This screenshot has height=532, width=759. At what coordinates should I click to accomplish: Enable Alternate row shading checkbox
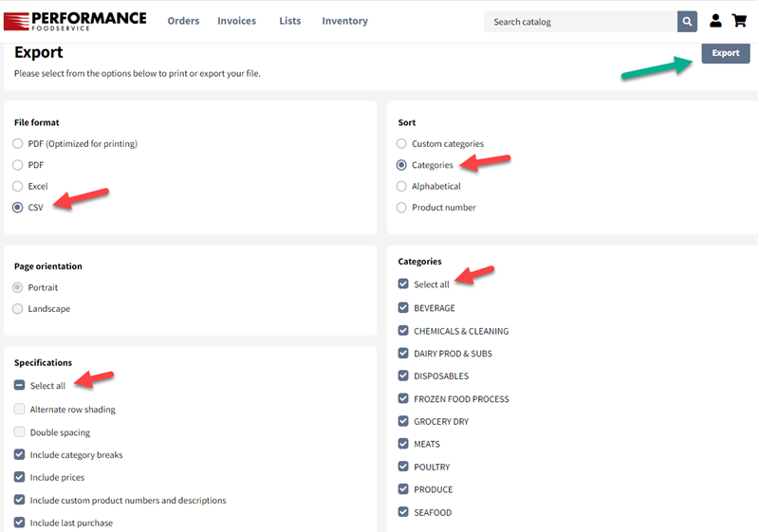pos(19,409)
